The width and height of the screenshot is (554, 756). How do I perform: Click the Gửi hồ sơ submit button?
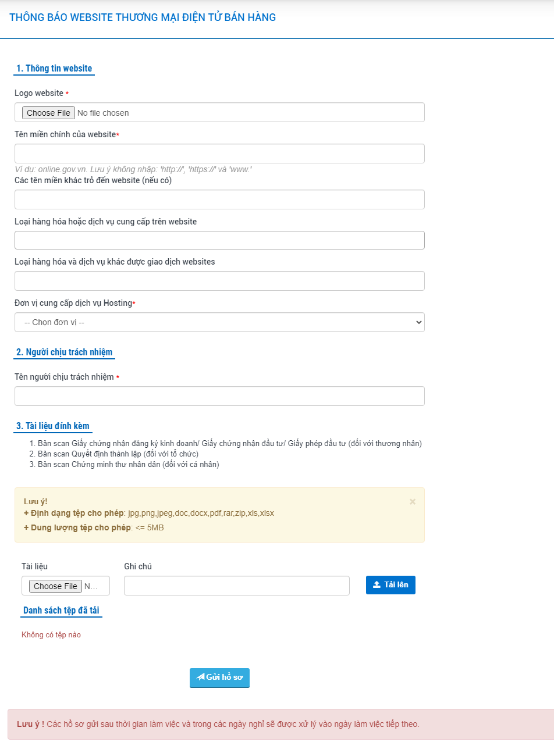219,677
